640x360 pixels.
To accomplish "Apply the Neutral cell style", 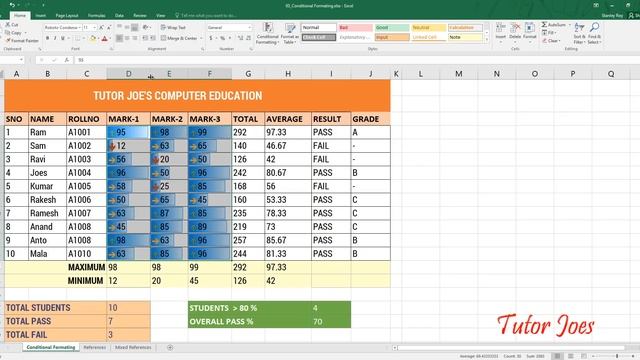I will coord(429,27).
